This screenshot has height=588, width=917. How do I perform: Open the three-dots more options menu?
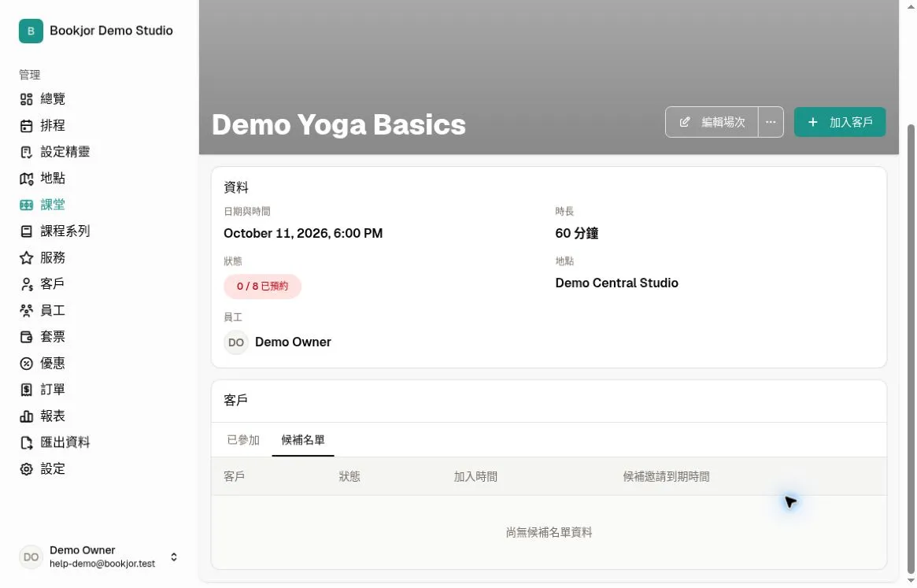pyautogui.click(x=771, y=122)
